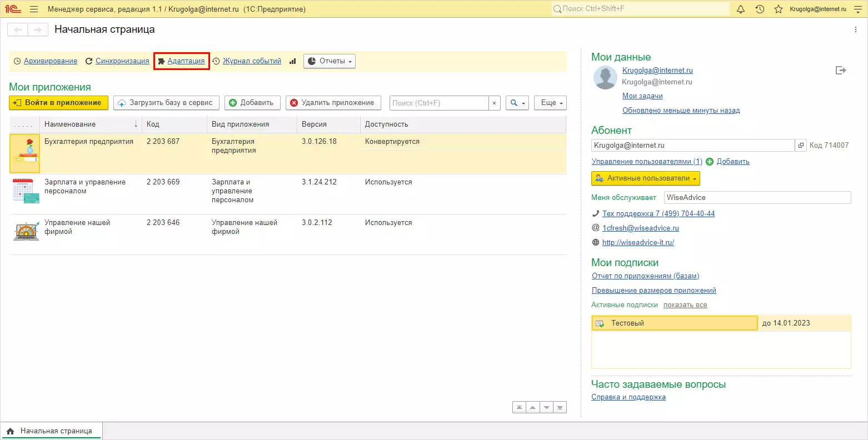The image size is (868, 440).
Task: Click the open icon beside subscriber field
Action: tap(801, 146)
